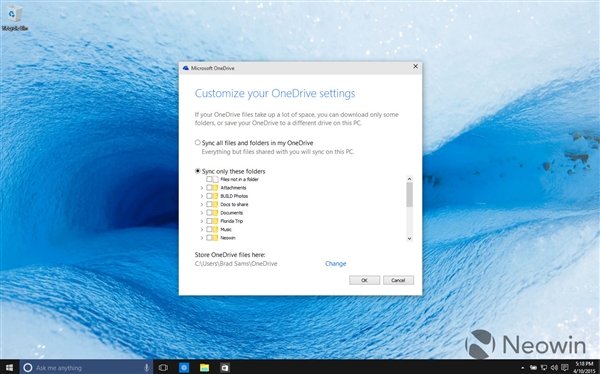Check the BUILD Photos checkbox
600x374 pixels.
pyautogui.click(x=209, y=196)
